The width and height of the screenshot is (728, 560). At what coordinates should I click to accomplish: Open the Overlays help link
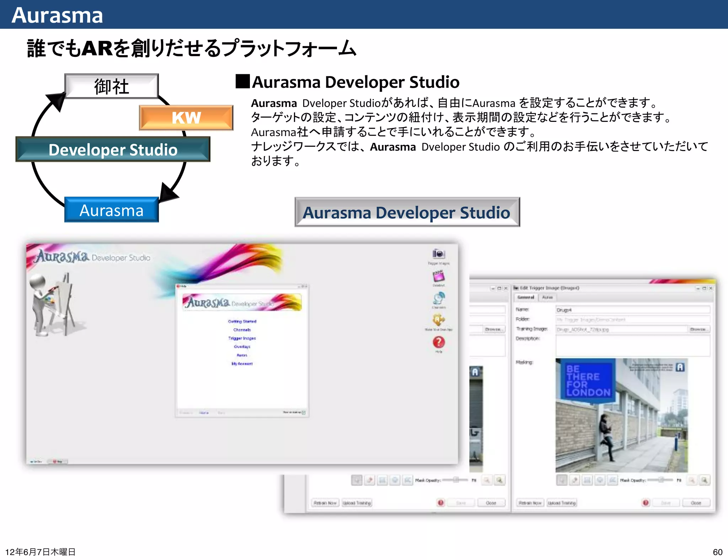242,346
